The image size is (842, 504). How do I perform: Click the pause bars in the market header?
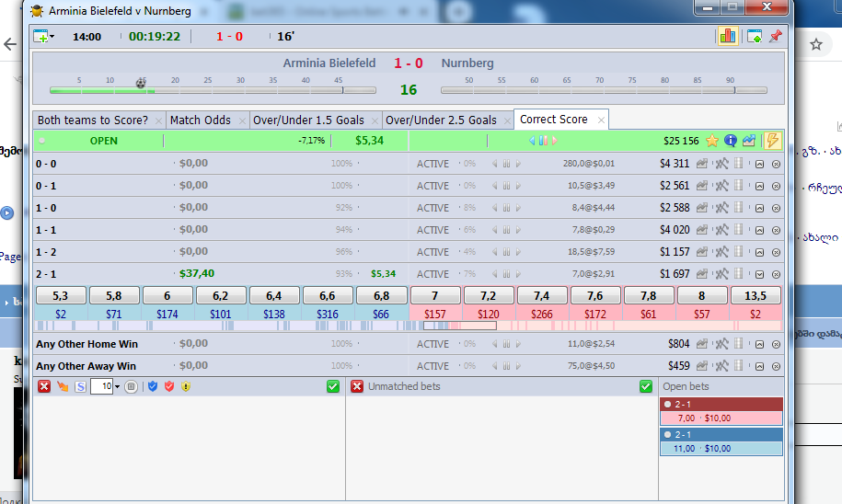(x=543, y=141)
